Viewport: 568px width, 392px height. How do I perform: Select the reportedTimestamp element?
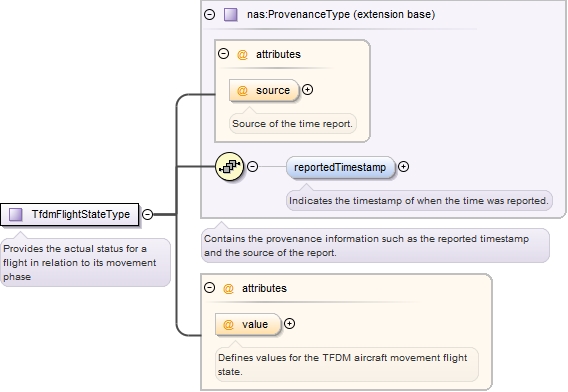coord(340,167)
